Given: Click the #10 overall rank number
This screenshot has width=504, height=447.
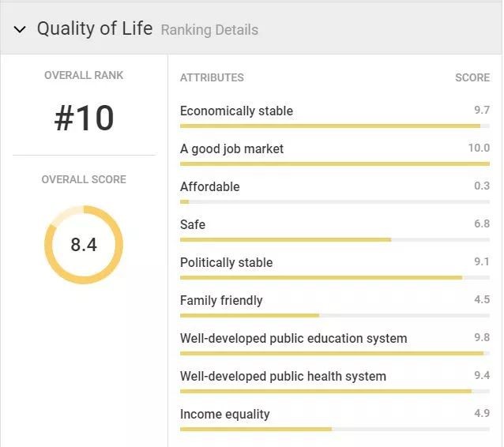Looking at the screenshot, I should pyautogui.click(x=84, y=118).
